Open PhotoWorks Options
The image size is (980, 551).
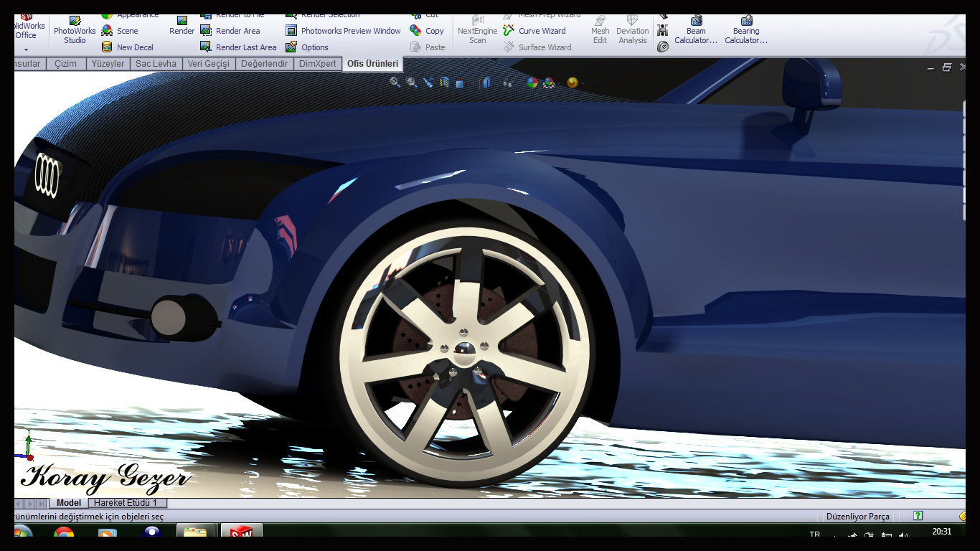[307, 47]
